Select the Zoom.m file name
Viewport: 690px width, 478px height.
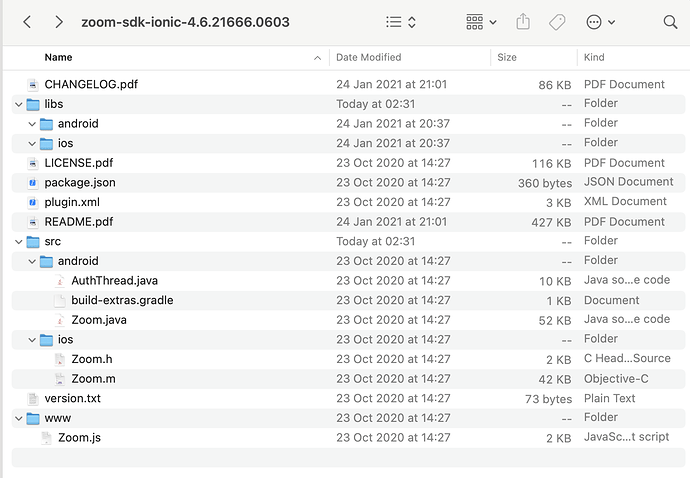click(93, 379)
